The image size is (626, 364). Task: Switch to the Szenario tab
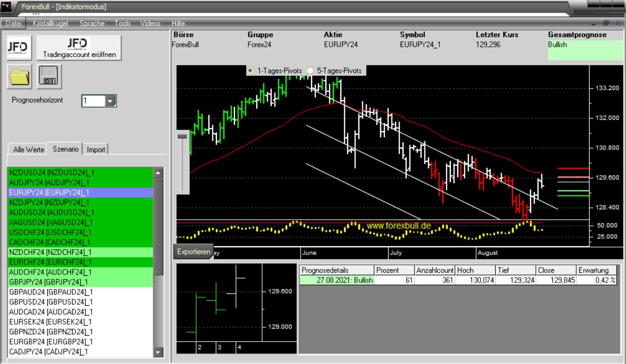(66, 149)
